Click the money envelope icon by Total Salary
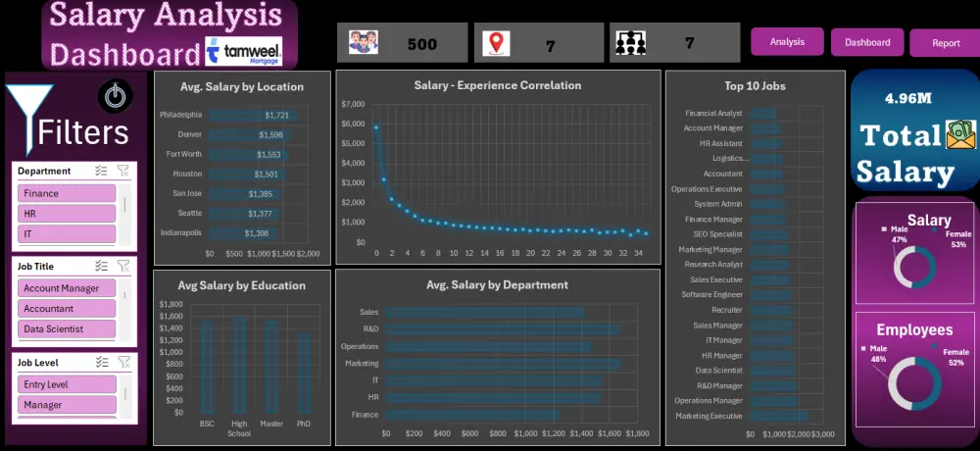 (960, 134)
